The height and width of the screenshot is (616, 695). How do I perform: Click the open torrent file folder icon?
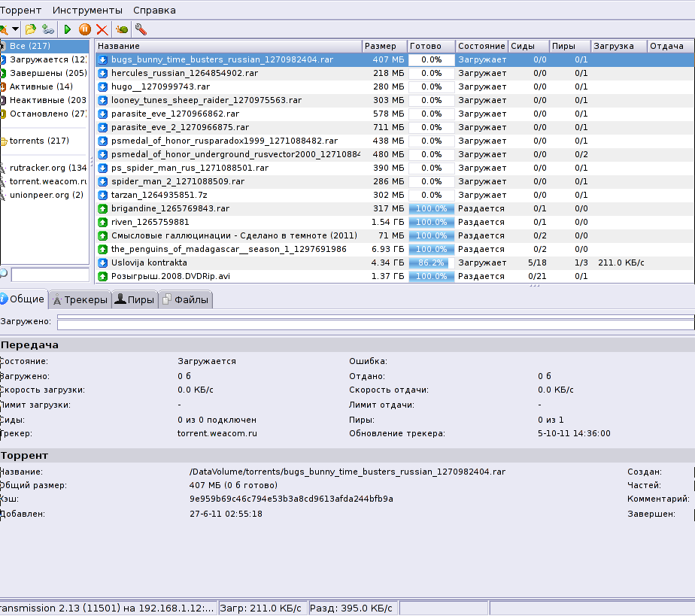pyautogui.click(x=30, y=29)
